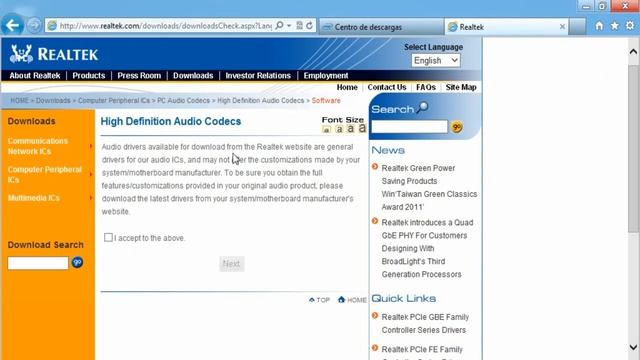The height and width of the screenshot is (360, 640).
Task: Click the browser Back arrow button
Action: [13, 25]
